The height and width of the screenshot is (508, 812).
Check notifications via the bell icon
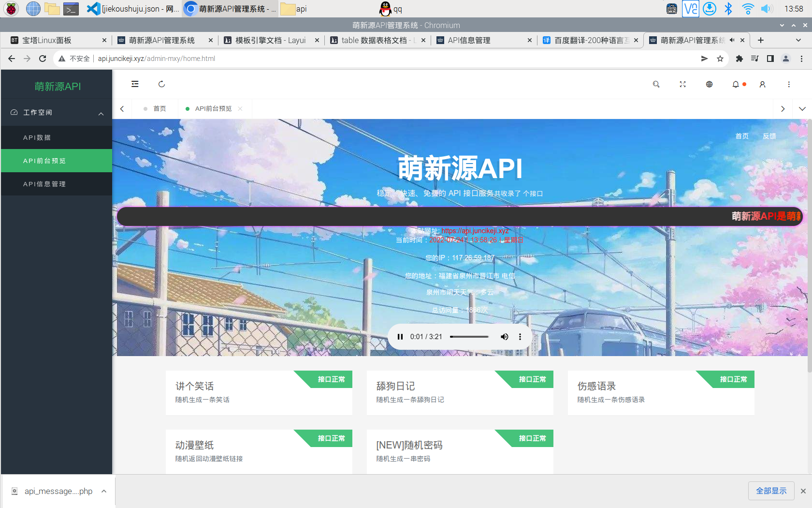coord(736,84)
